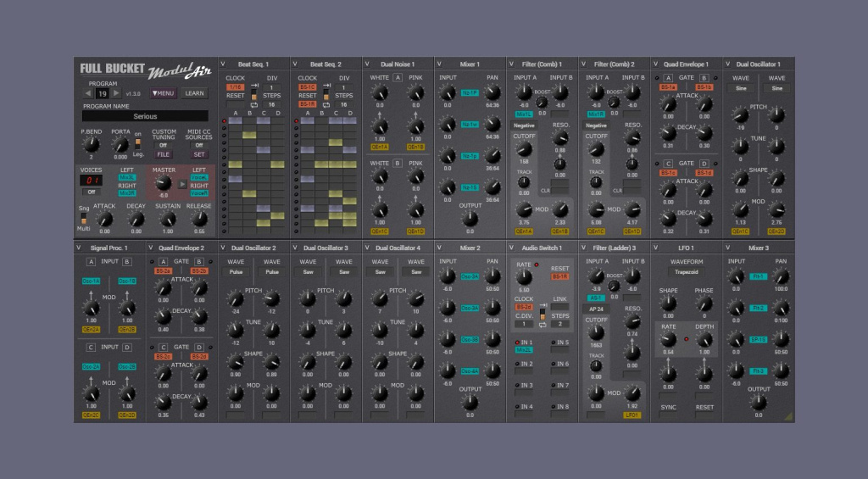This screenshot has height=479, width=868.
Task: Adjust the Output knob in Mixer 2
Action: click(470, 403)
